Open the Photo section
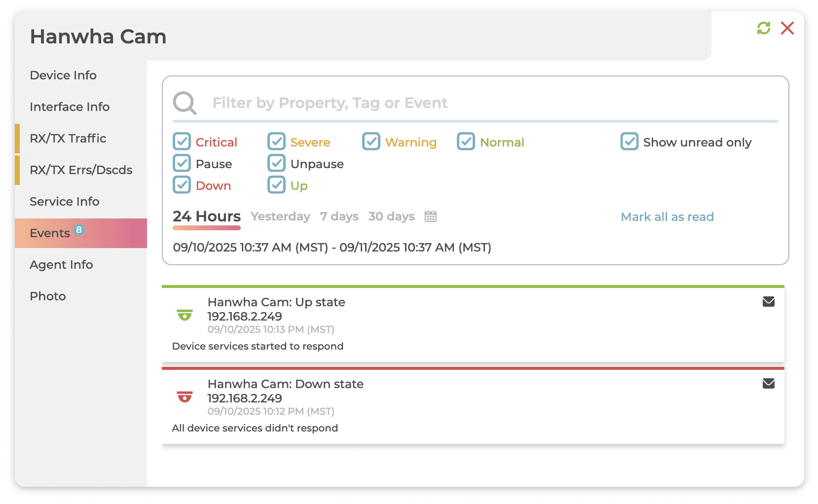Viewport: 818px width, 504px height. pos(81,296)
